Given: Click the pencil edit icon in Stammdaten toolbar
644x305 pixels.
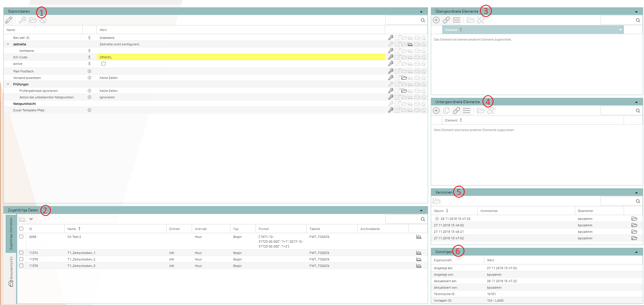Looking at the screenshot, I should [9, 20].
